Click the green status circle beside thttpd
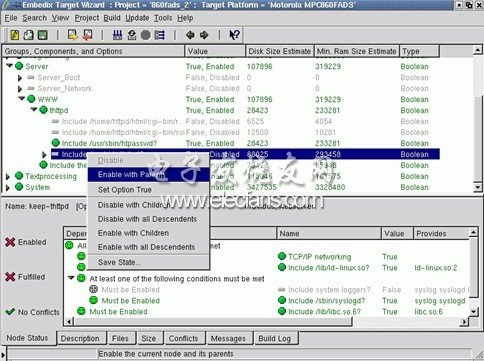This screenshot has width=484, height=361. pos(43,110)
